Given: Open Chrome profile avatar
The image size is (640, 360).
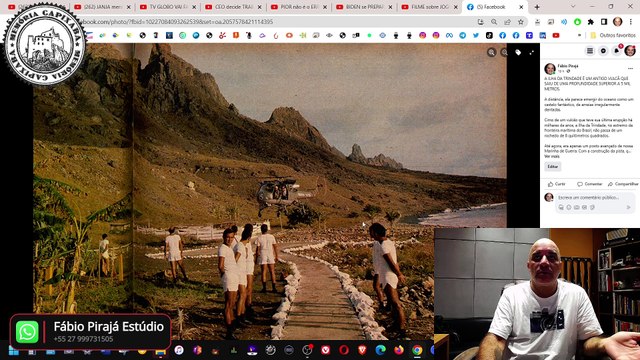Looking at the screenshot, I should [x=618, y=22].
